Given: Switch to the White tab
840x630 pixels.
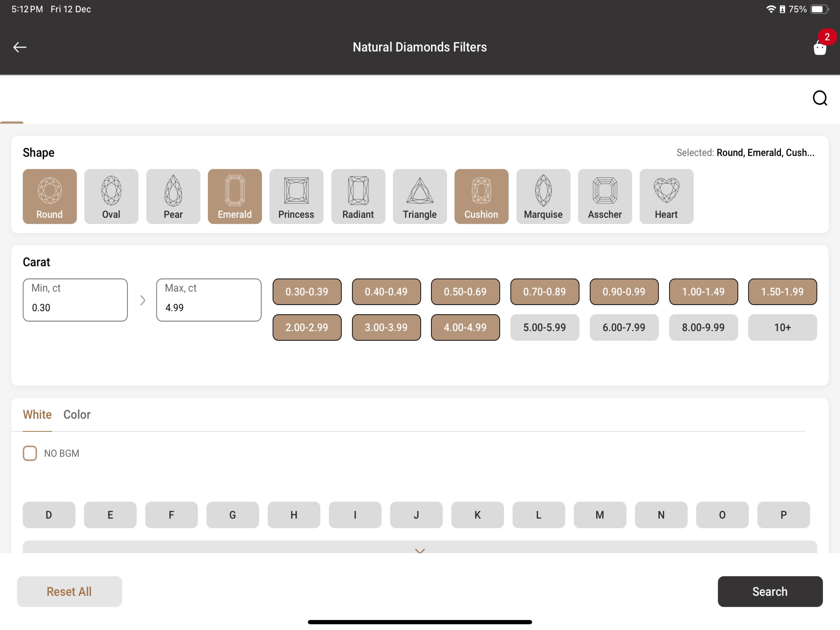Looking at the screenshot, I should tap(37, 414).
